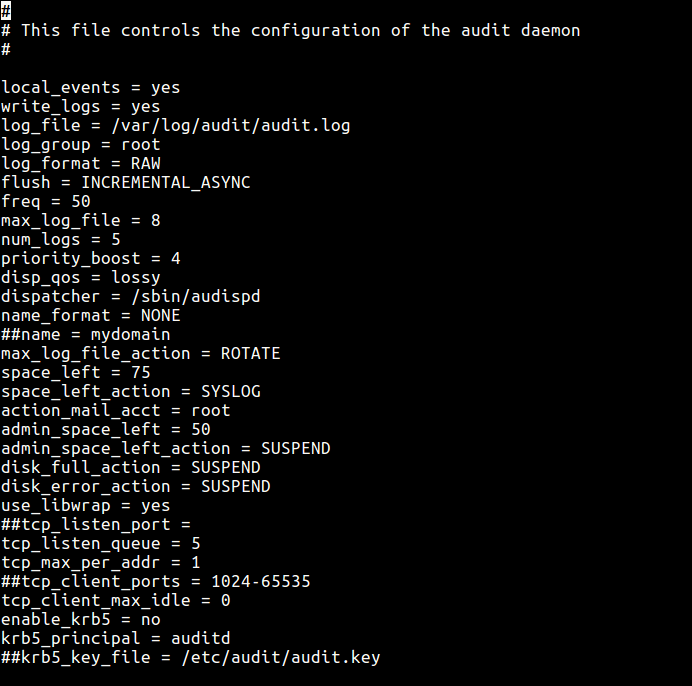Click the admin_space_left_action SUSPEND value
This screenshot has width=692, height=686.
pyautogui.click(x=295, y=448)
